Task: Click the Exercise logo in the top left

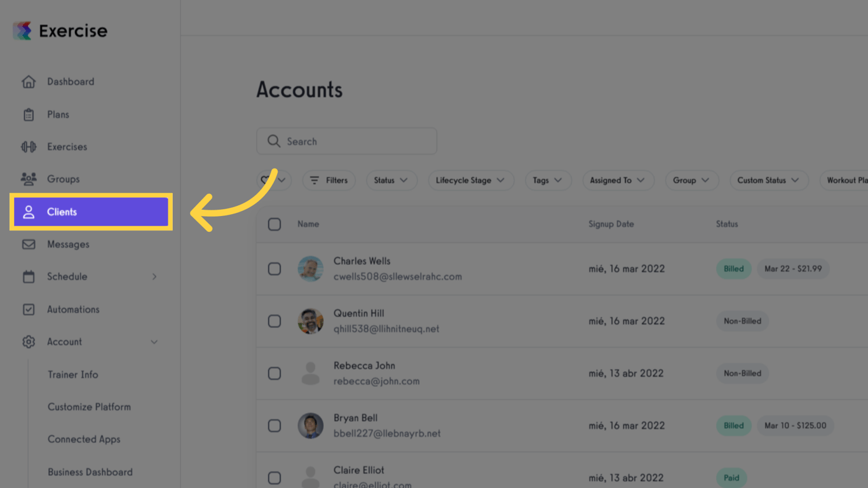Action: (x=59, y=30)
